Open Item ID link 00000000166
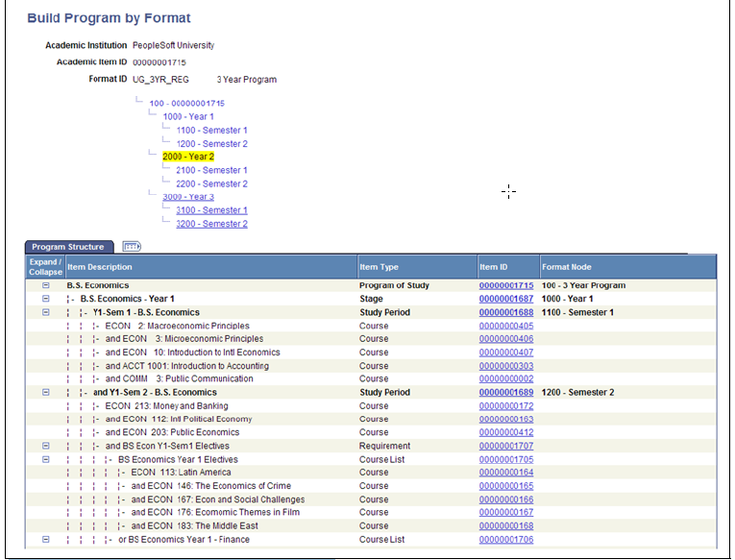 (506, 499)
